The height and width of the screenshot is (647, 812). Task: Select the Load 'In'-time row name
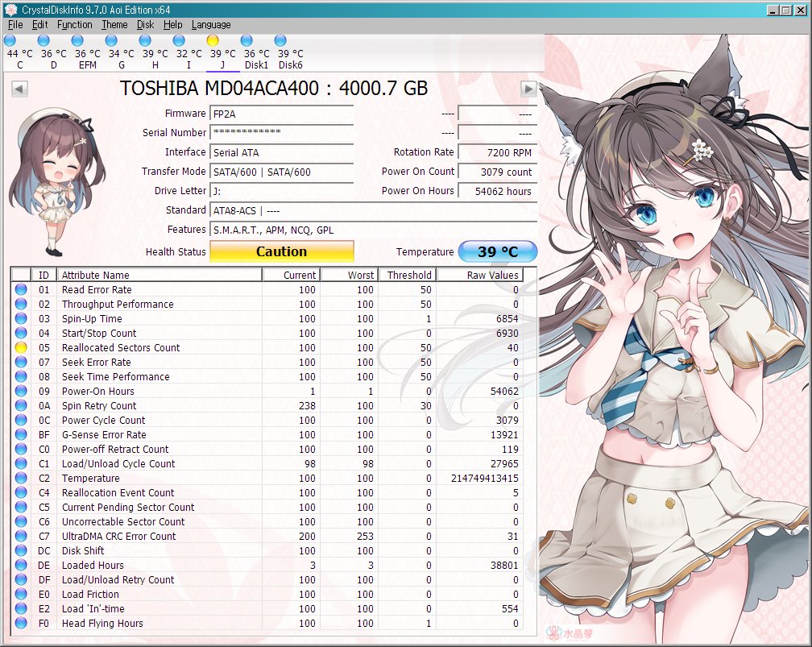93,608
